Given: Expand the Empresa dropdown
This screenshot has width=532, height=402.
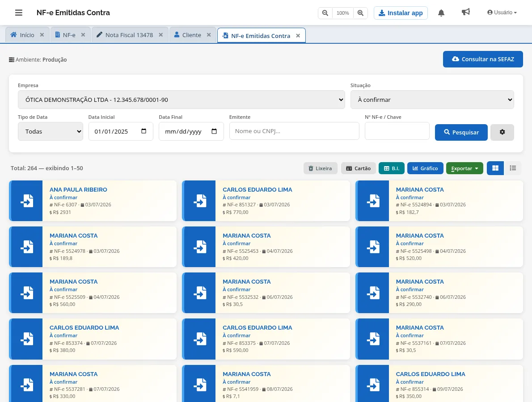Looking at the screenshot, I should (182, 100).
